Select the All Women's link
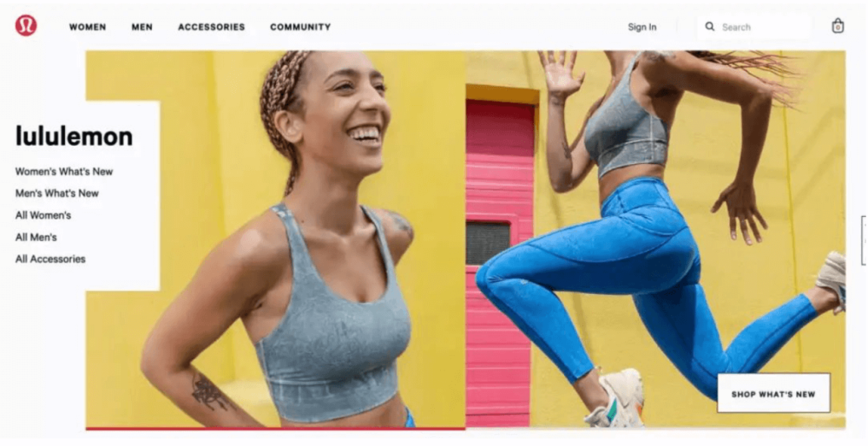Viewport: 868px width, 446px height. point(43,215)
